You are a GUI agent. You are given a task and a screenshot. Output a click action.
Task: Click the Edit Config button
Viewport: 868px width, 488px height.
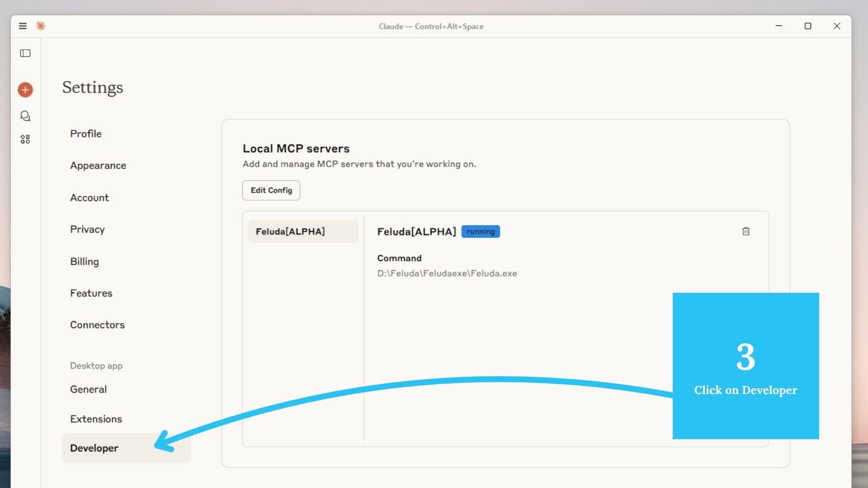[270, 190]
